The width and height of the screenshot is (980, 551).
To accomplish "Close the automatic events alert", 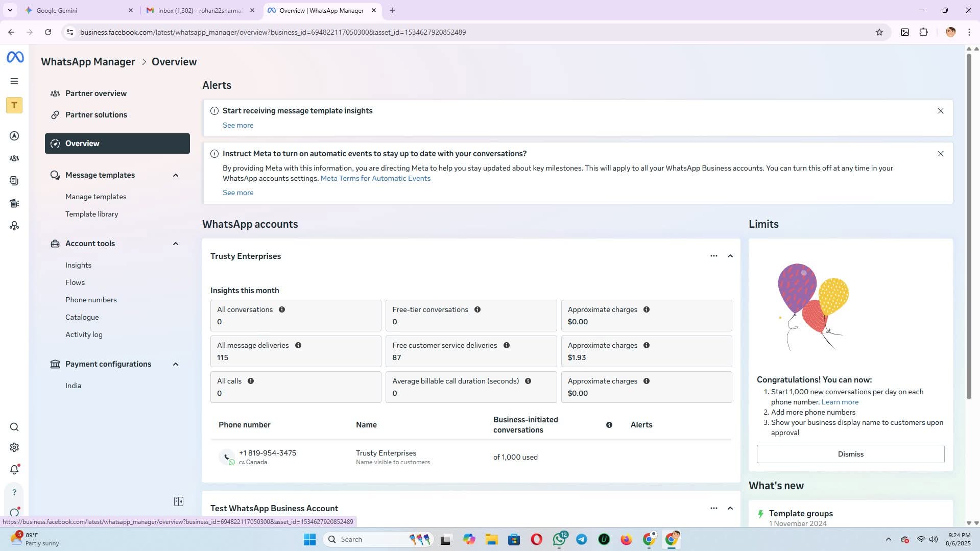I will click(x=940, y=154).
